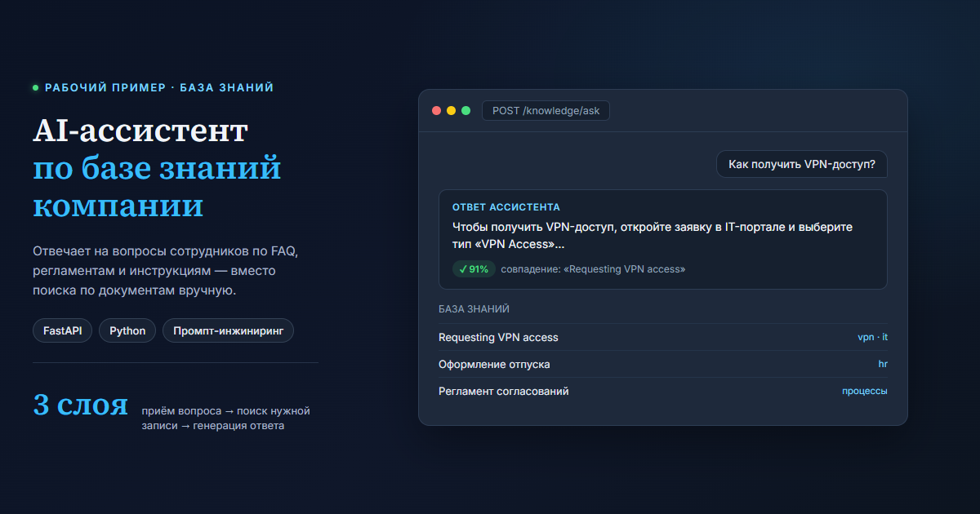Image resolution: width=980 pixels, height=514 pixels.
Task: Click the «3 слоя» headline
Action: tap(81, 405)
